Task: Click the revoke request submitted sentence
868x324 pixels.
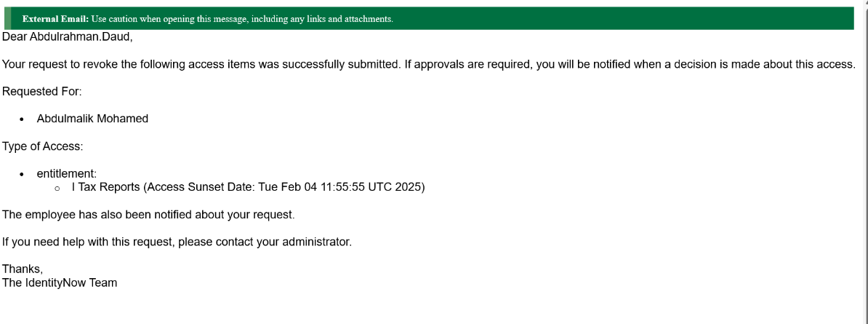Action: tap(428, 64)
